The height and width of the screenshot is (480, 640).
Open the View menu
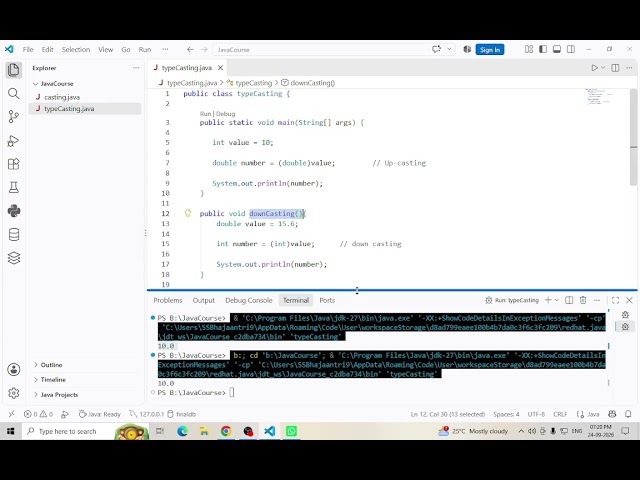coord(105,49)
